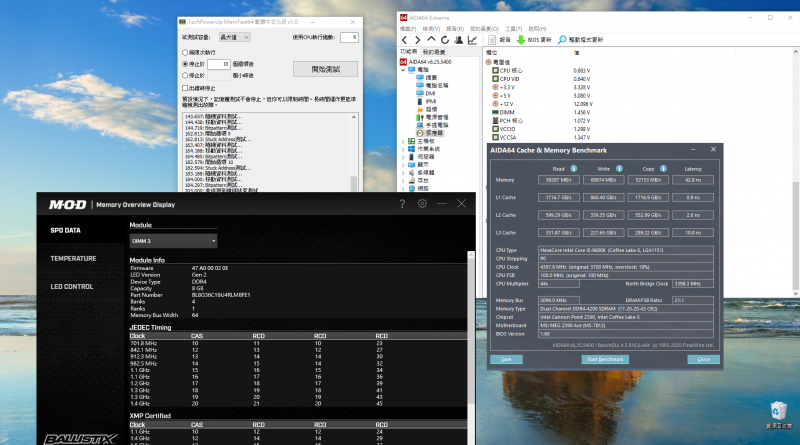Click Write info icon in benchmark
Viewport: 800px width, 445px height.
click(619, 168)
